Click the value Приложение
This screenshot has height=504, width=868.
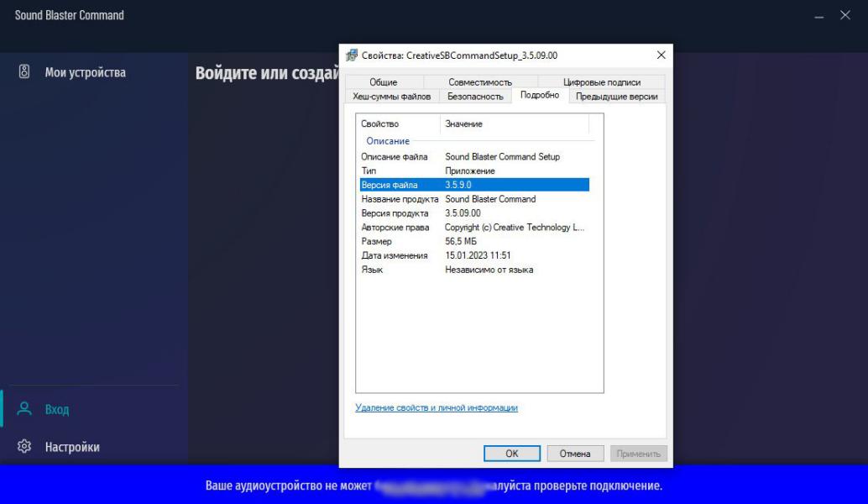(x=470, y=171)
